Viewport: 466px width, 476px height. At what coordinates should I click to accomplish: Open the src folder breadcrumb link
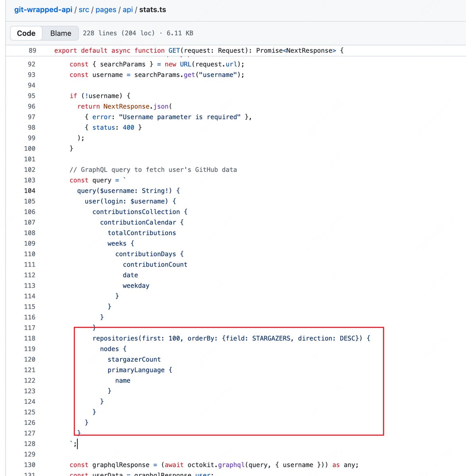click(x=84, y=10)
